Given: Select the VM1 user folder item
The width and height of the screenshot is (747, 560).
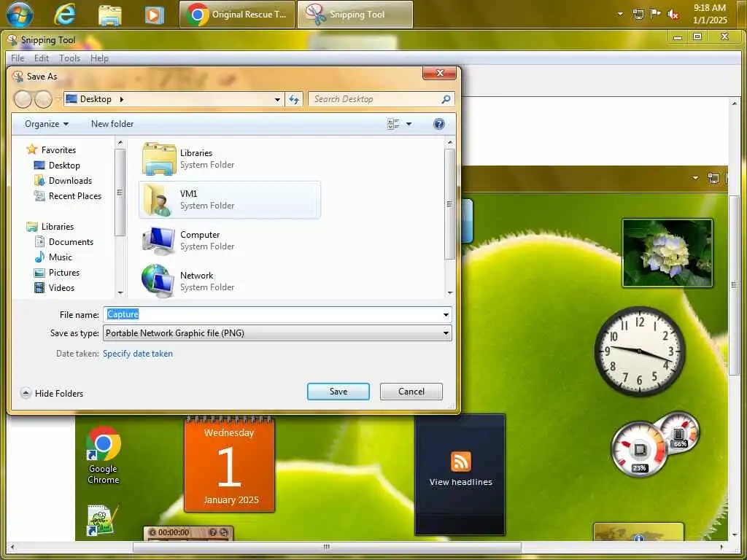Looking at the screenshot, I should 230,200.
